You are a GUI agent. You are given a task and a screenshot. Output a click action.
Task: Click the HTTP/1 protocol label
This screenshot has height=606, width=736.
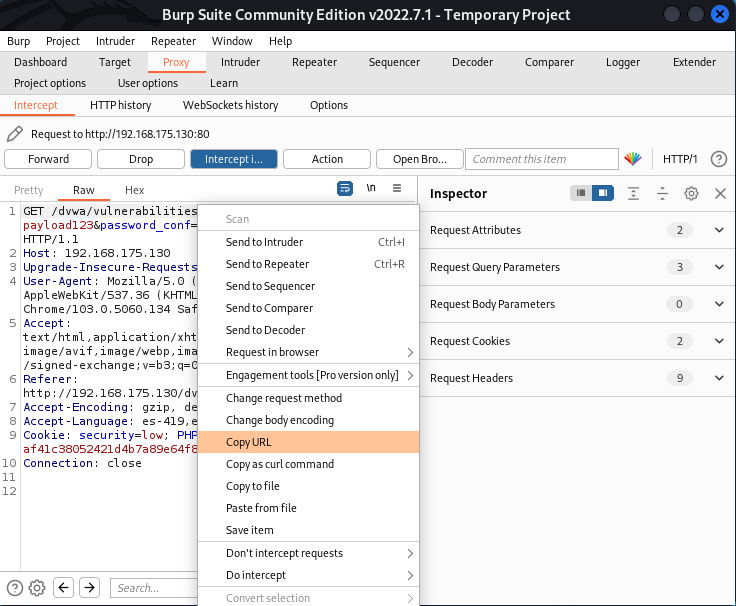[x=680, y=159]
